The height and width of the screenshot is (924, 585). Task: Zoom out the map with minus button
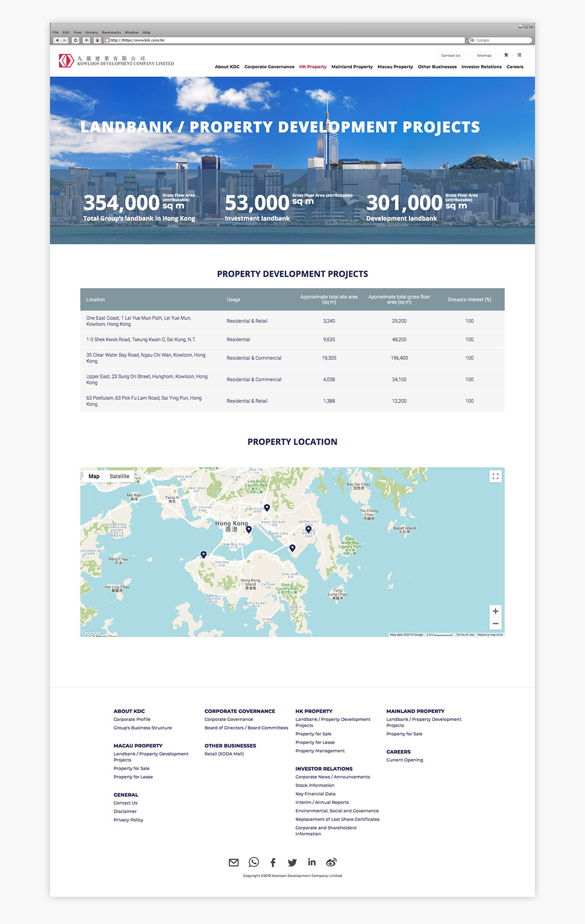(495, 624)
